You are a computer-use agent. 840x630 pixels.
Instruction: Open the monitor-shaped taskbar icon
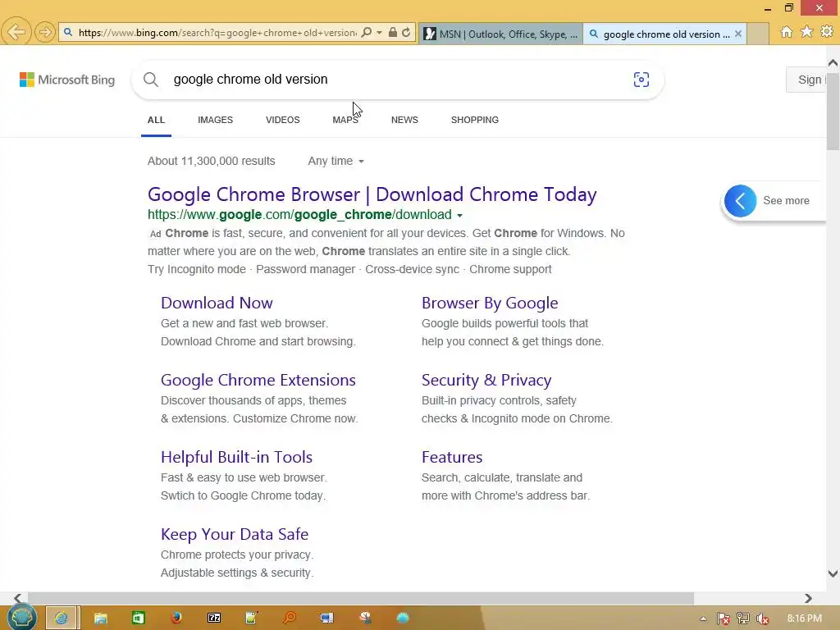click(x=326, y=619)
